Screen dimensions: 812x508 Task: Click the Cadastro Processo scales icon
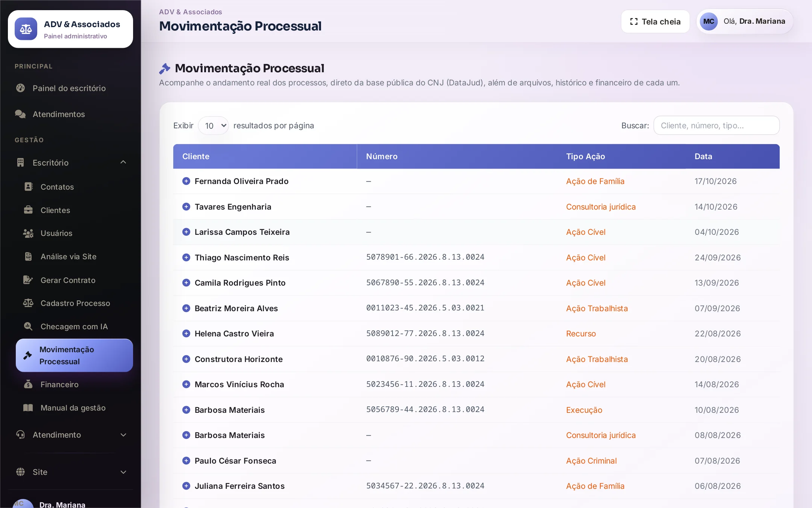29,303
